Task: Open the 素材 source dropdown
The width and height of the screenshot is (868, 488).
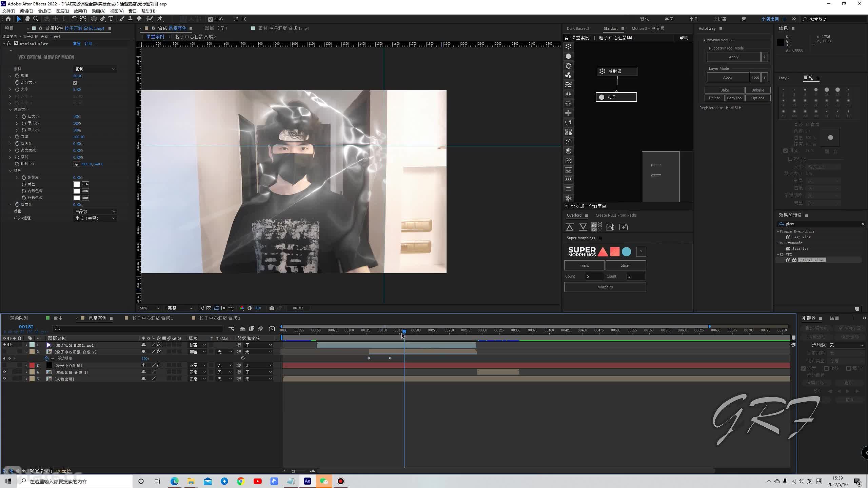Action: coord(95,69)
